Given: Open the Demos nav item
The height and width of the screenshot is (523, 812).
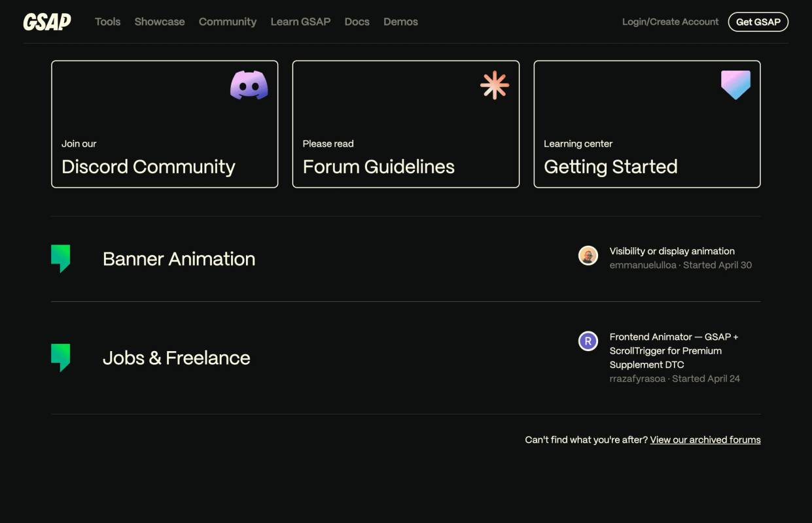Looking at the screenshot, I should pyautogui.click(x=400, y=22).
